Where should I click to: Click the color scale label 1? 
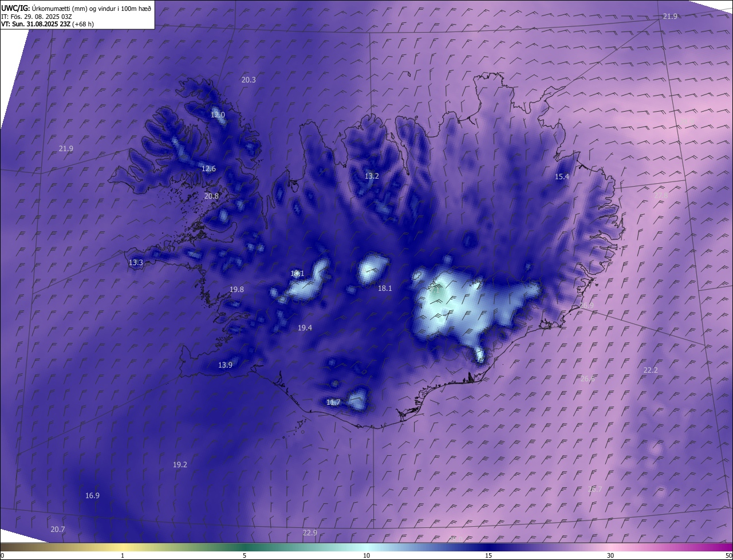coord(123,555)
